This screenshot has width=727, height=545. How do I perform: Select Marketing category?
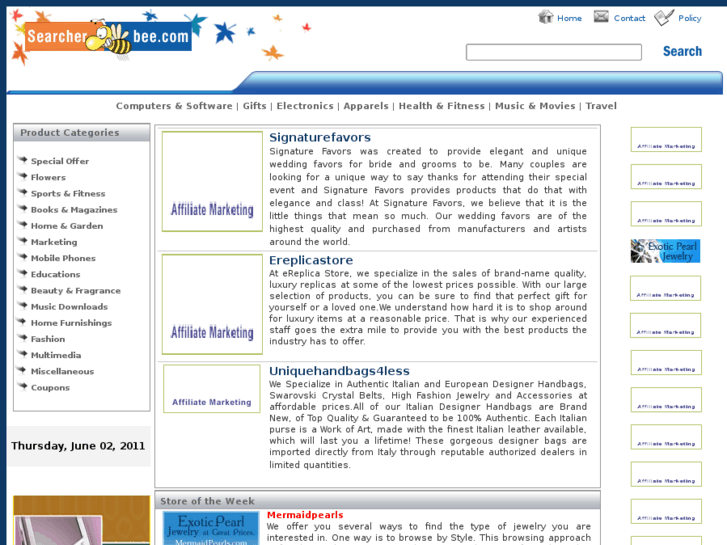click(x=54, y=242)
